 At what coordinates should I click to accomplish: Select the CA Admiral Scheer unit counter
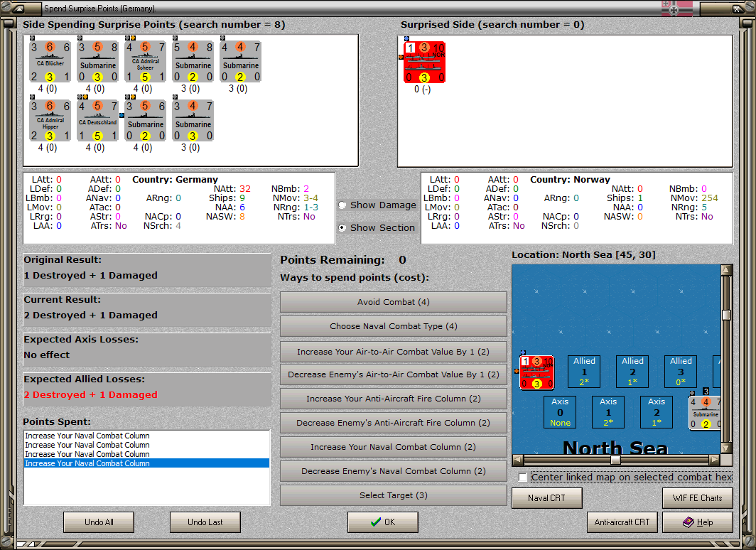click(145, 62)
